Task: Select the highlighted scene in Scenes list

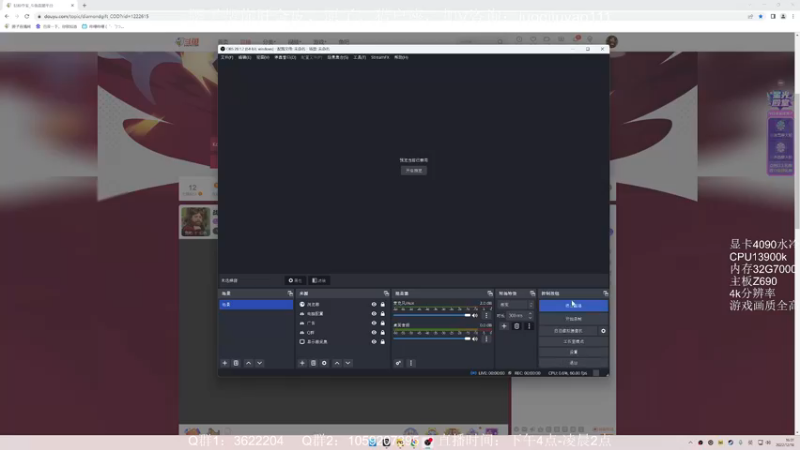Action: coord(256,305)
